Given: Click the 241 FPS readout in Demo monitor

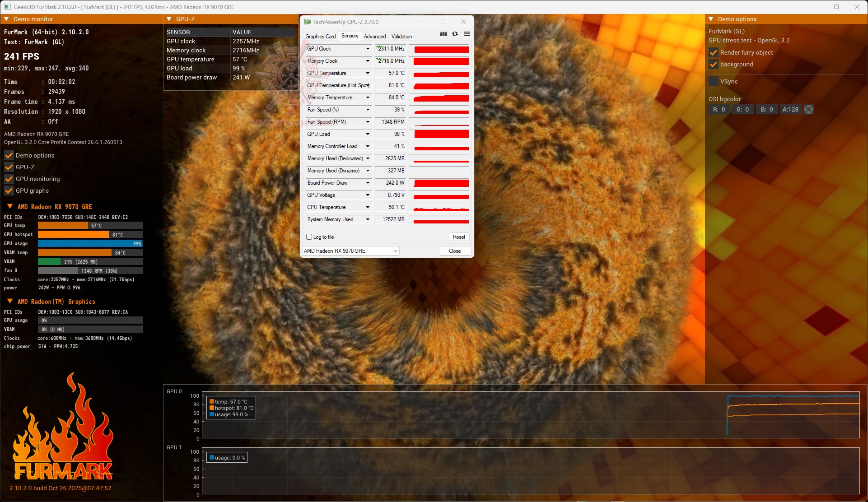Looking at the screenshot, I should [x=22, y=56].
